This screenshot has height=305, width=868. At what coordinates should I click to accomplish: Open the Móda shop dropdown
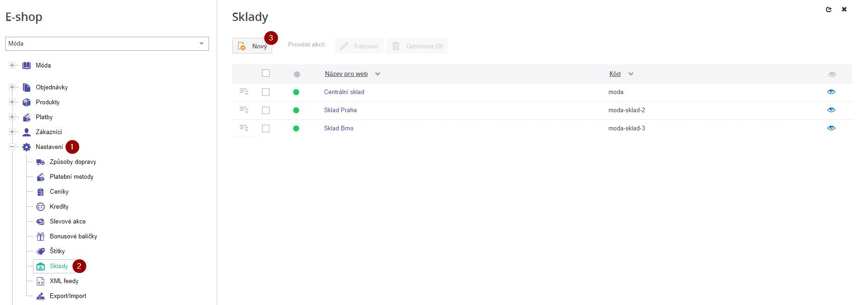(x=107, y=44)
